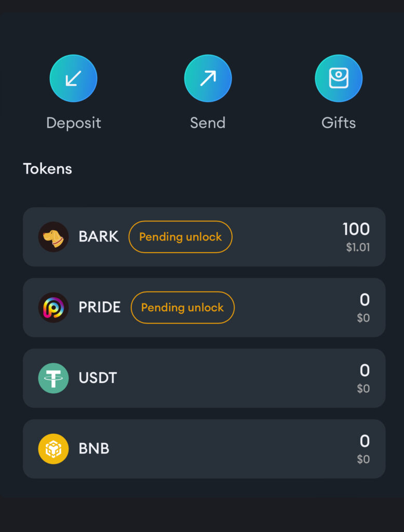Click the Send text label

click(x=208, y=123)
